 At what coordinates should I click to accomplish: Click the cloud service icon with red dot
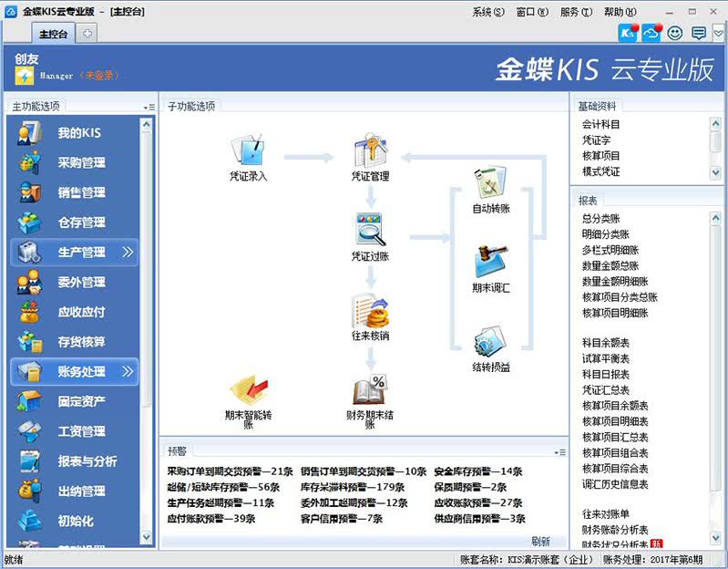point(651,33)
